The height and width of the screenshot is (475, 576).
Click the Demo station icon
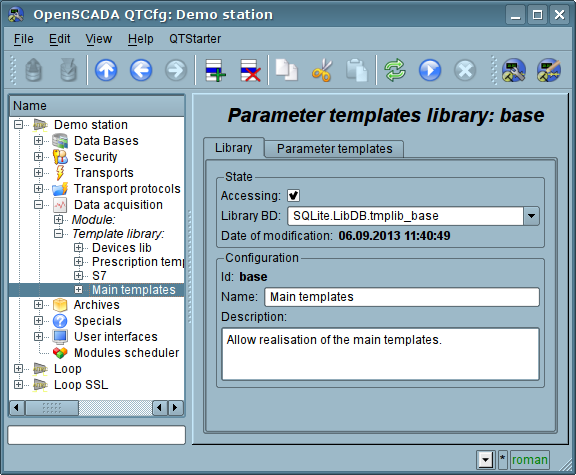(40, 125)
